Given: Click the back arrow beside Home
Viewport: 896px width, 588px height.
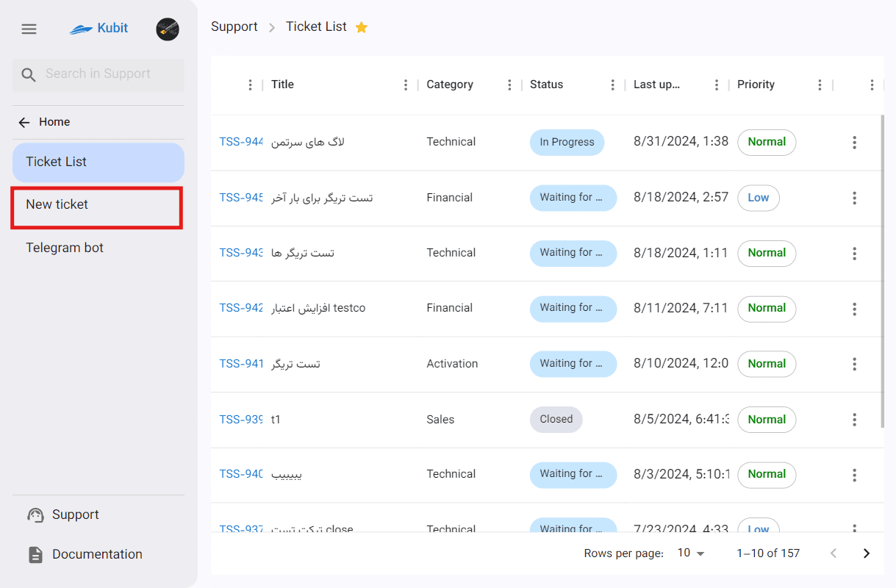Looking at the screenshot, I should (x=25, y=122).
